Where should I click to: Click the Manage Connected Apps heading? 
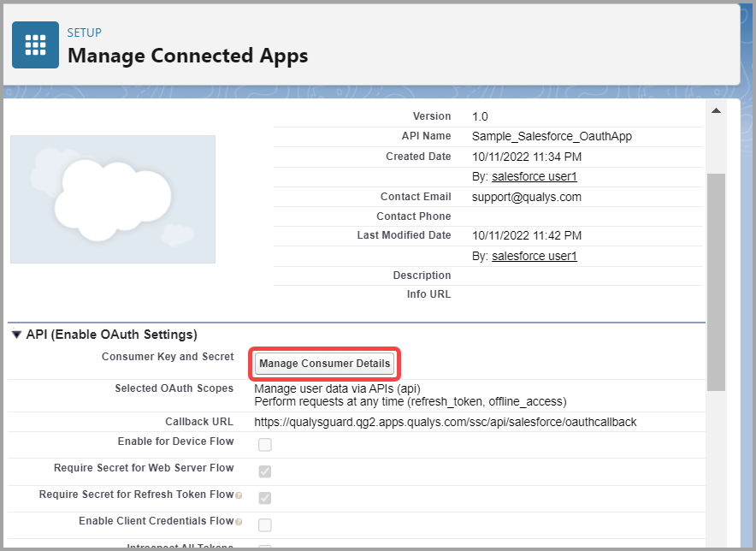pyautogui.click(x=187, y=56)
